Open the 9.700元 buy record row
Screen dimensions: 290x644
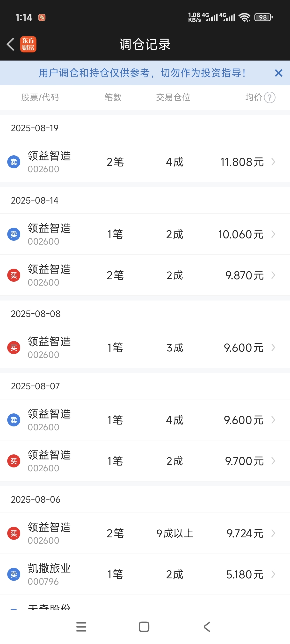[x=145, y=461]
